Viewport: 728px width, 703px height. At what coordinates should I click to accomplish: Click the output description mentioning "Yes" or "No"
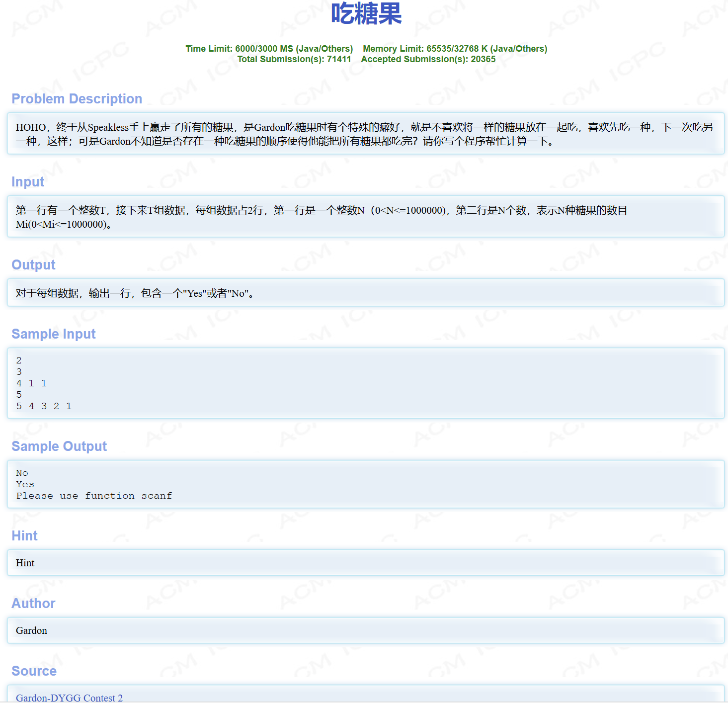pos(135,293)
